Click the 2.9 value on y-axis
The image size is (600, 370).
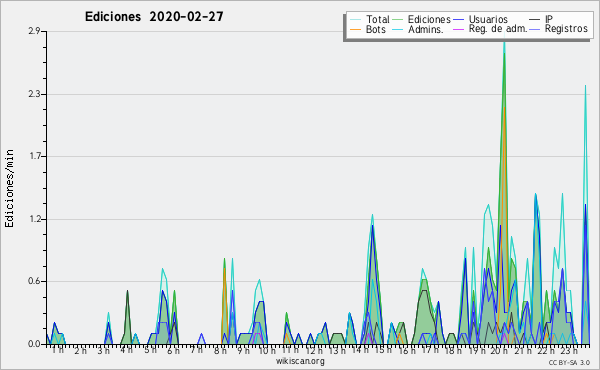click(x=34, y=31)
